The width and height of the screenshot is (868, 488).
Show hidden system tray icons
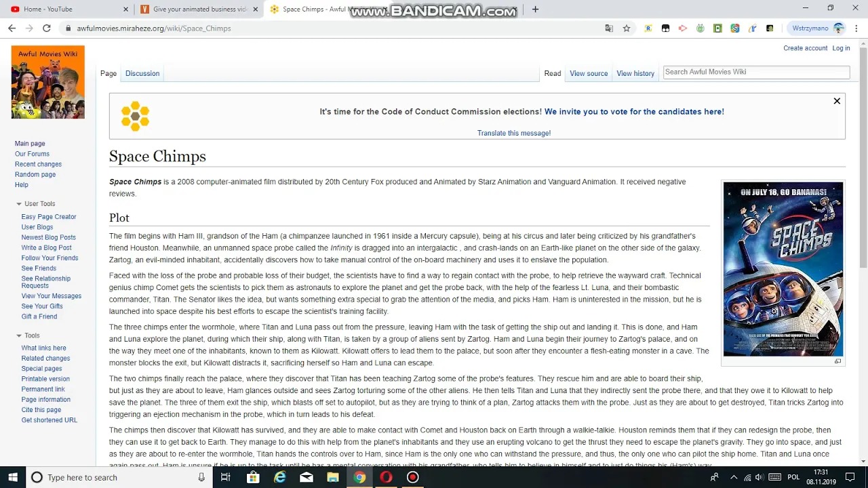coord(734,477)
